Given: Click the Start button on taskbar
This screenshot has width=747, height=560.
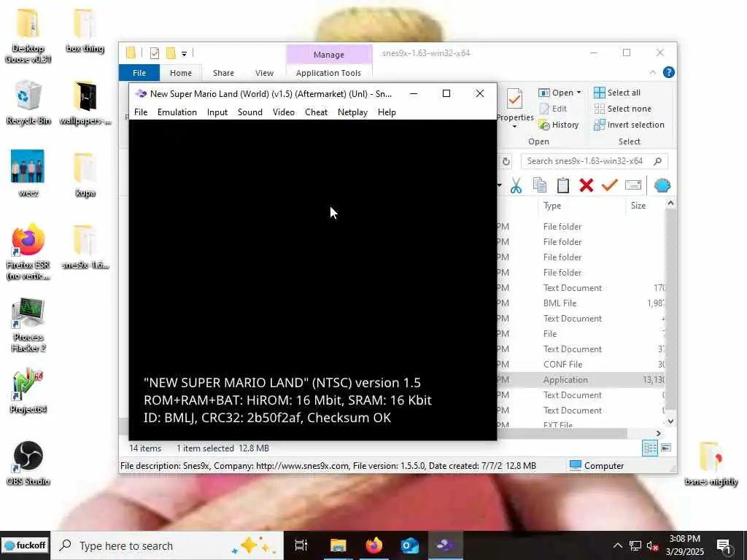Looking at the screenshot, I should (25, 545).
